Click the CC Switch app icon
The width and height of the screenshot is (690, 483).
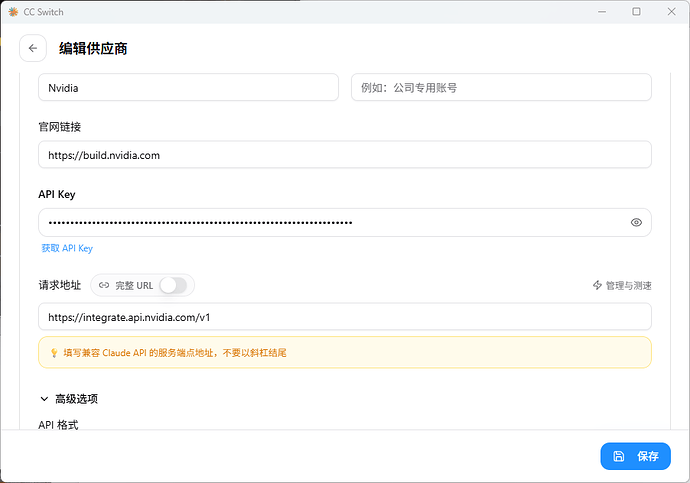click(x=13, y=12)
